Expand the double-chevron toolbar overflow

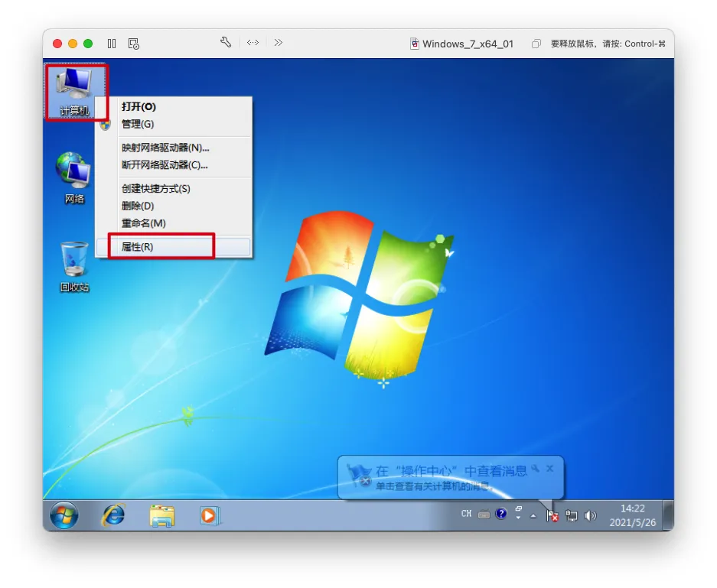(x=278, y=43)
